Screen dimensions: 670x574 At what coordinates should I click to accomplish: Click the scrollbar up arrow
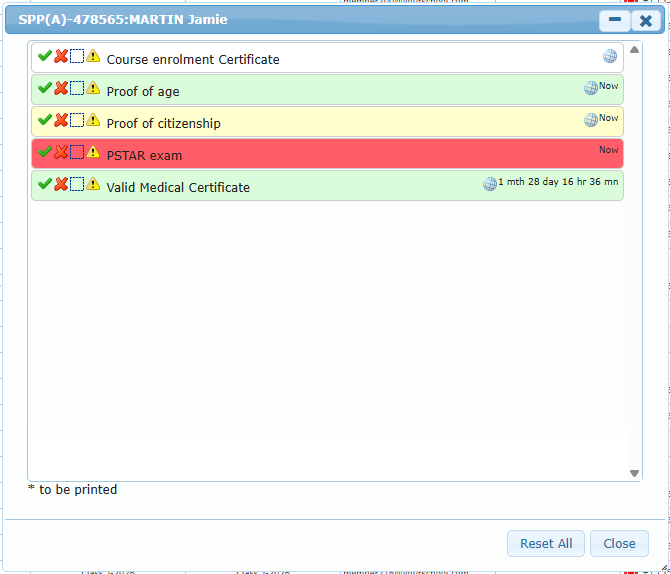click(635, 50)
